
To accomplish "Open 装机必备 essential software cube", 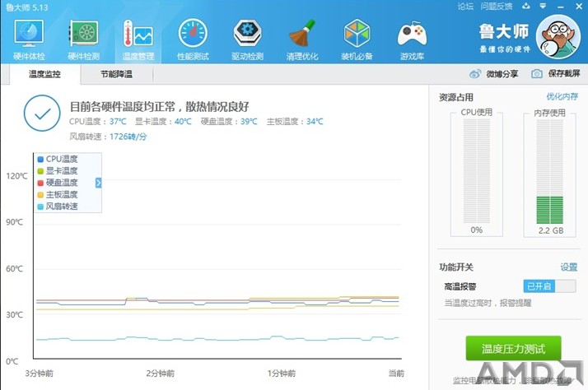I will pyautogui.click(x=357, y=40).
